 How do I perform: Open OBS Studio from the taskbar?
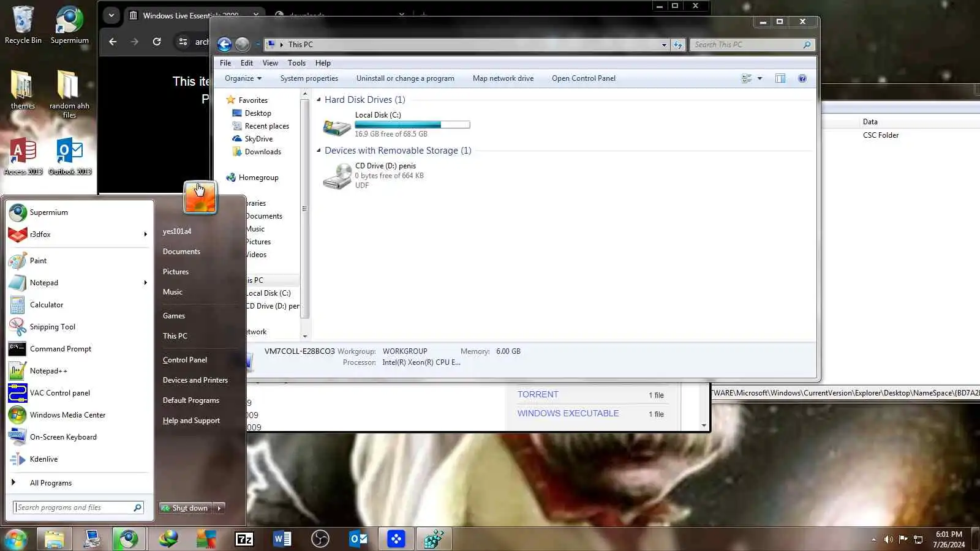coord(320,539)
